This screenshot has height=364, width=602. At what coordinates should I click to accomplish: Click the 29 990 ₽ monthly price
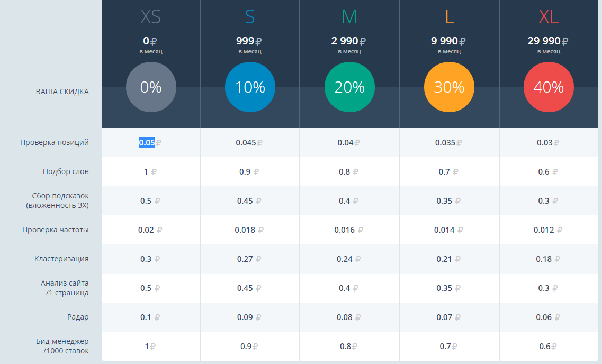click(x=547, y=41)
